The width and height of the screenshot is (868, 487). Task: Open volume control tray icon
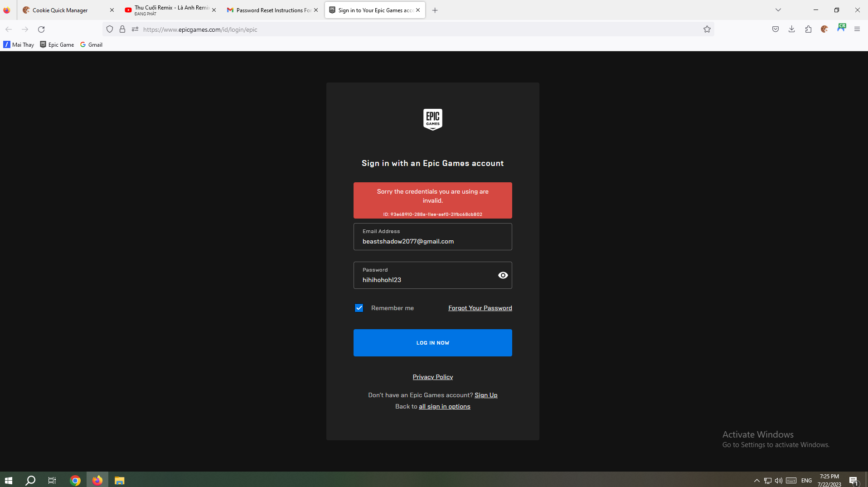[x=779, y=481]
